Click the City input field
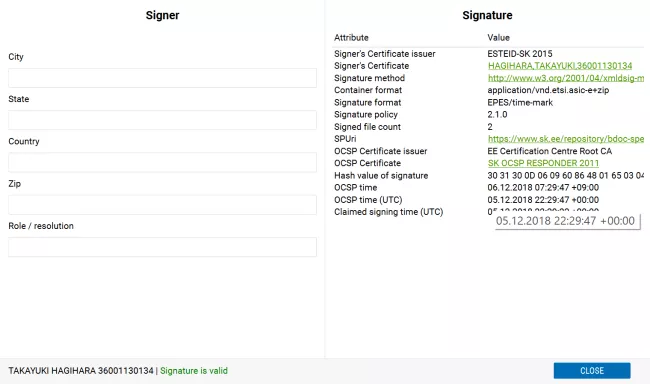This screenshot has width=650, height=384. (x=162, y=78)
